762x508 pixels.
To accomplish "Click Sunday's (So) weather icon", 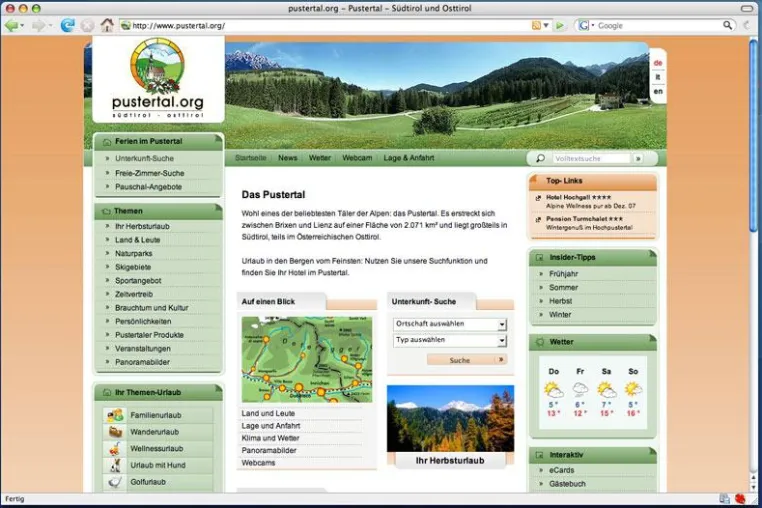I will tap(633, 389).
